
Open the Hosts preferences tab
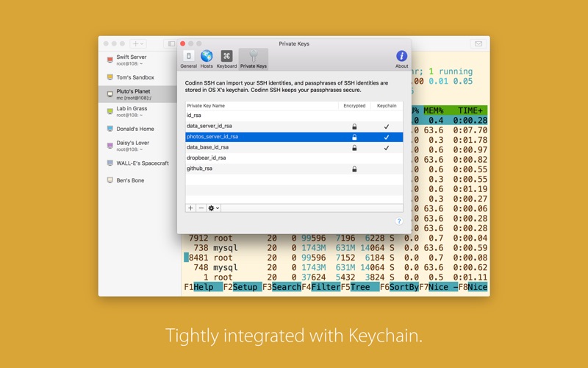pos(207,60)
